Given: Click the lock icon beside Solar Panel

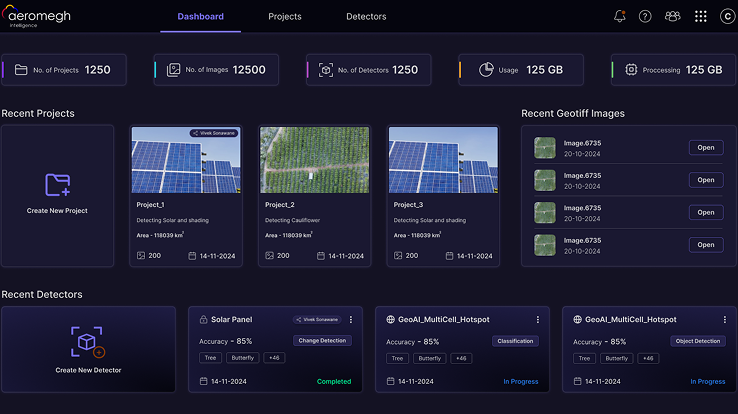Looking at the screenshot, I should pos(203,319).
